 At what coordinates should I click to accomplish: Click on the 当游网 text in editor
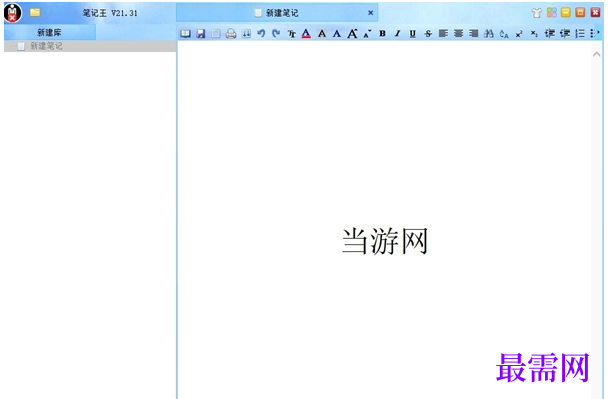tap(385, 241)
